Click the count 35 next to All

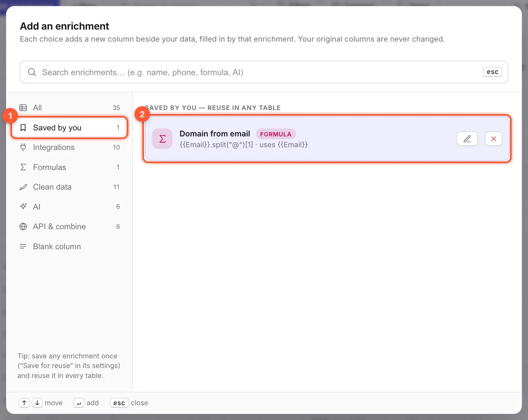(116, 108)
